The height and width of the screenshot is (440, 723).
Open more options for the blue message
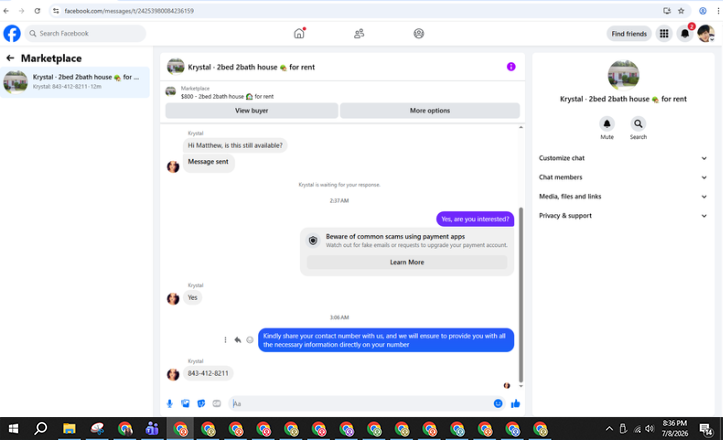pyautogui.click(x=225, y=340)
